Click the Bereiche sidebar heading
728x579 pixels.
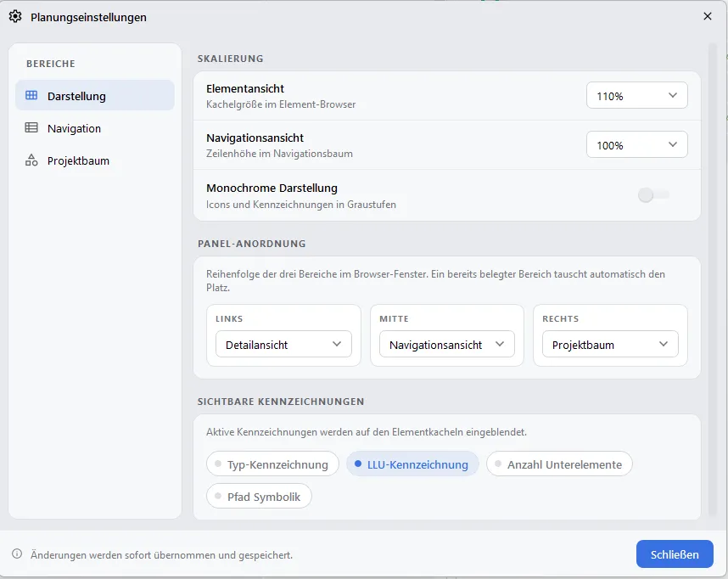51,64
